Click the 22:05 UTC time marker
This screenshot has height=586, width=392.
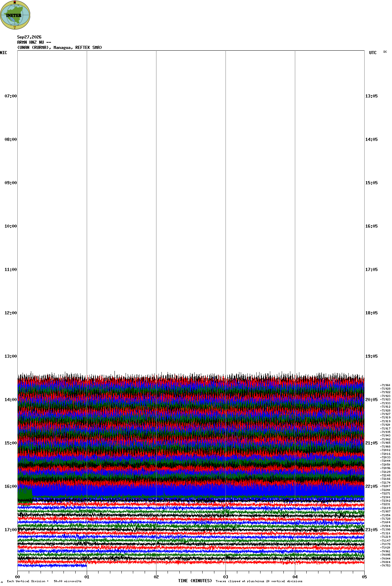click(x=372, y=486)
